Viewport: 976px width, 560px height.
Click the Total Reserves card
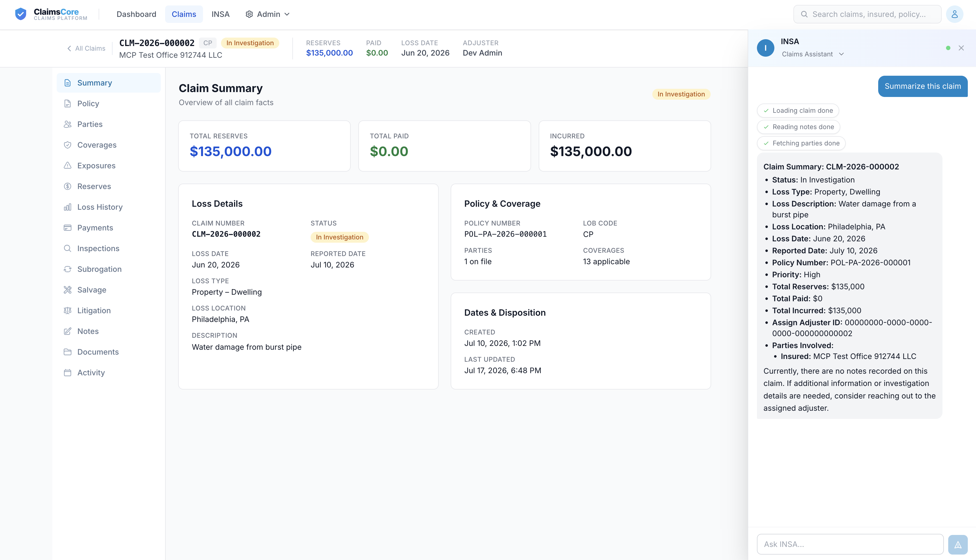click(x=264, y=146)
